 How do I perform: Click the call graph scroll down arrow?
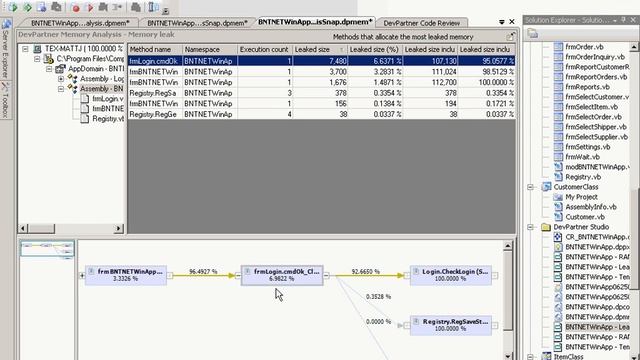click(508, 356)
